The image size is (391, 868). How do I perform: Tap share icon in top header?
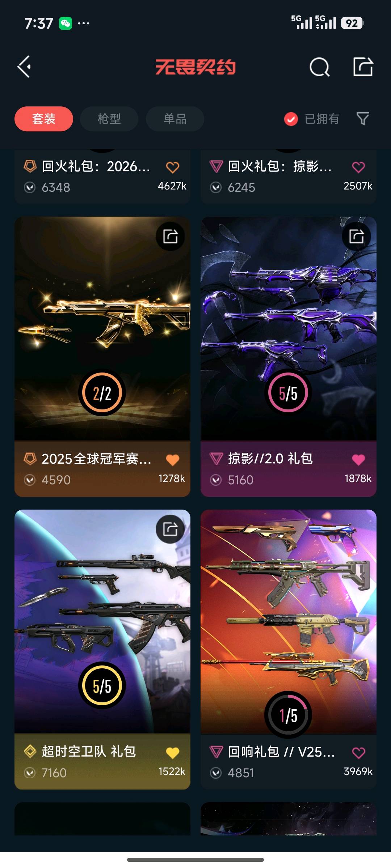363,67
